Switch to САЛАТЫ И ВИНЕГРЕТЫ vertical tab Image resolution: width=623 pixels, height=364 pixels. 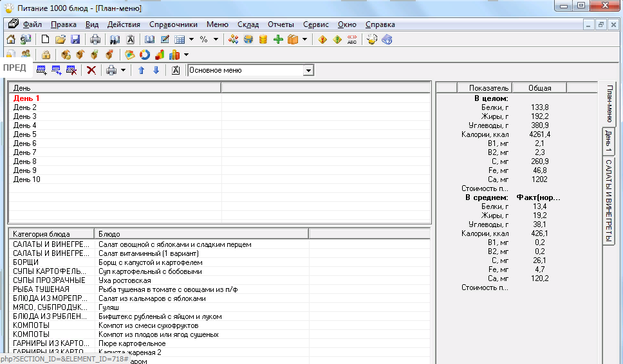[x=608, y=201]
